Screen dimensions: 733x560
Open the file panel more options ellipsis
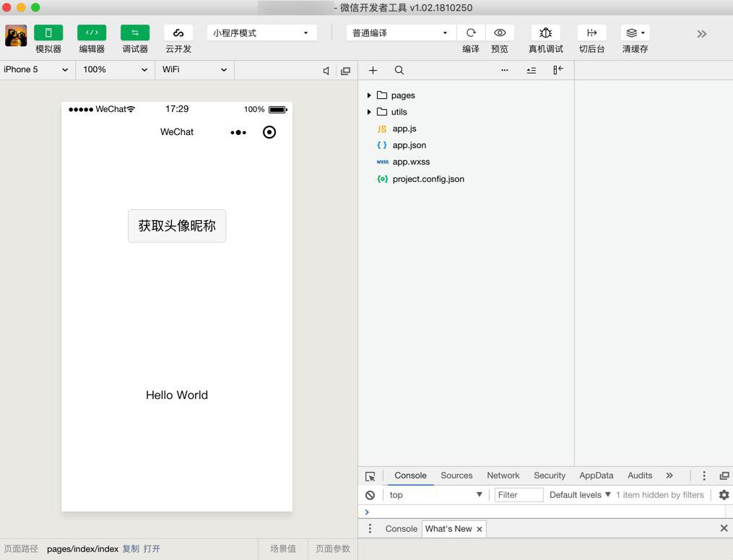[x=504, y=70]
